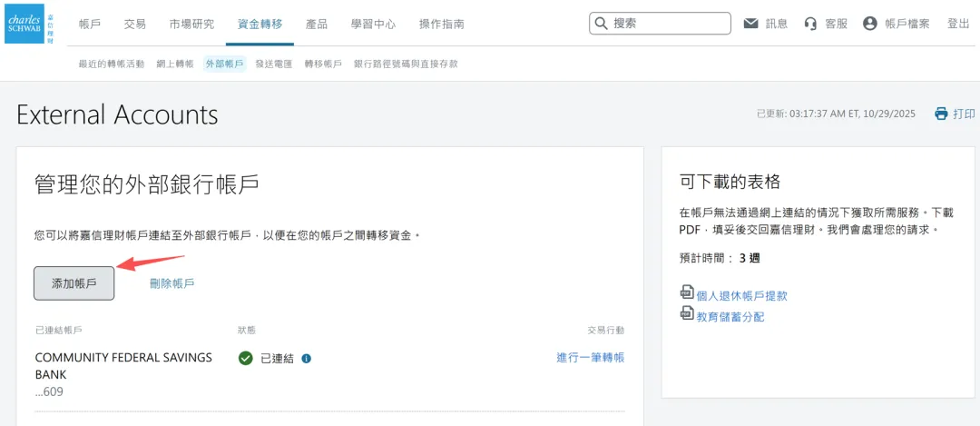Open the 產品 menu
This screenshot has width=980, height=426.
317,25
